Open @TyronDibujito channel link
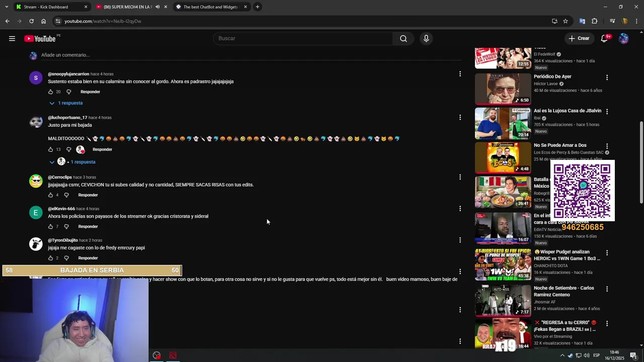Image resolution: width=644 pixels, height=362 pixels. coord(63,240)
